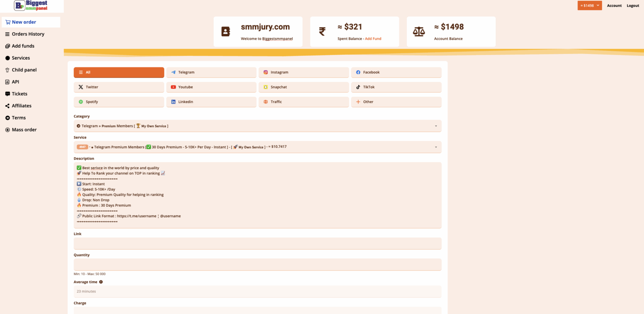Screen dimensions: 644x314
Task: Select the All category filter
Action: click(119, 73)
